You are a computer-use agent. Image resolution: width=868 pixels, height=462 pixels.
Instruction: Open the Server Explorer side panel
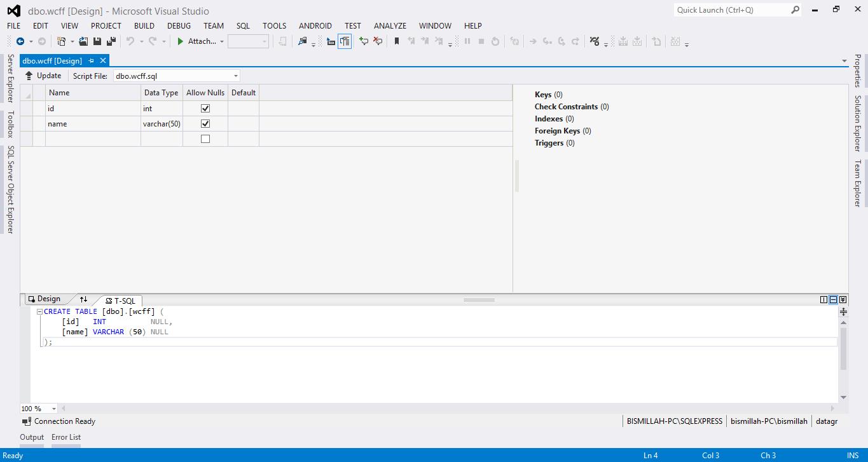click(x=10, y=78)
